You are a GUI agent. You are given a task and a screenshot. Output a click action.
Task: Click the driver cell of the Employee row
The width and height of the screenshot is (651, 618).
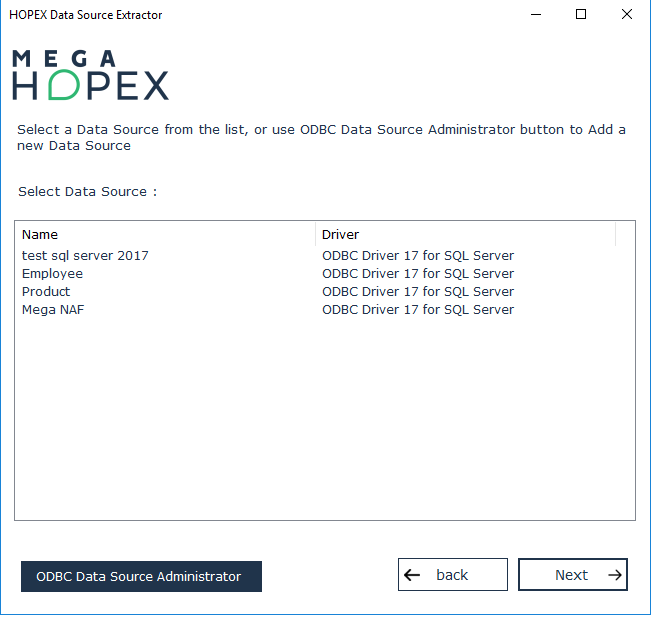click(x=417, y=274)
